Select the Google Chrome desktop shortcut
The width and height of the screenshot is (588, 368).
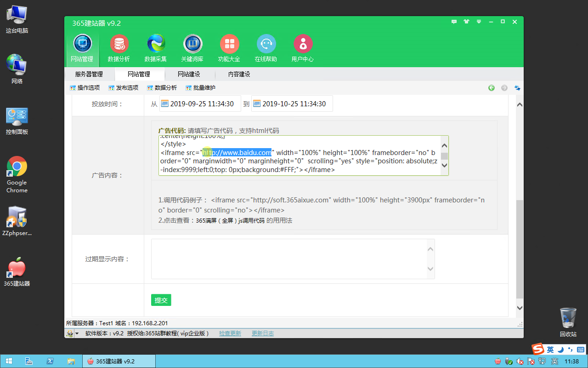[17, 175]
